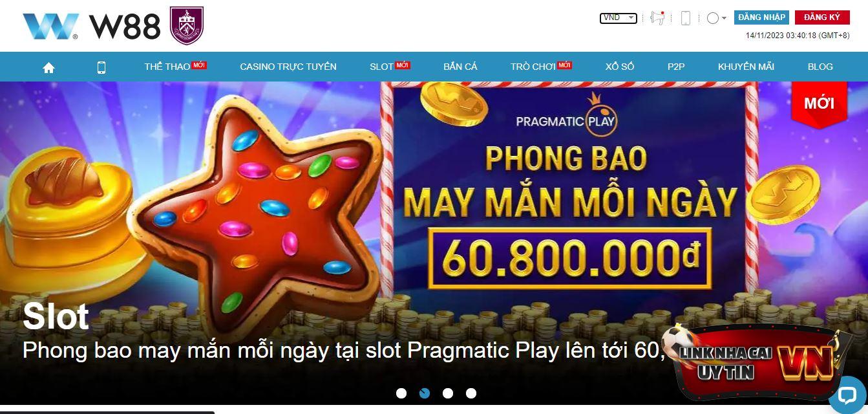Click the ĐĂNG KÝ button
868x414 pixels.
(x=822, y=17)
